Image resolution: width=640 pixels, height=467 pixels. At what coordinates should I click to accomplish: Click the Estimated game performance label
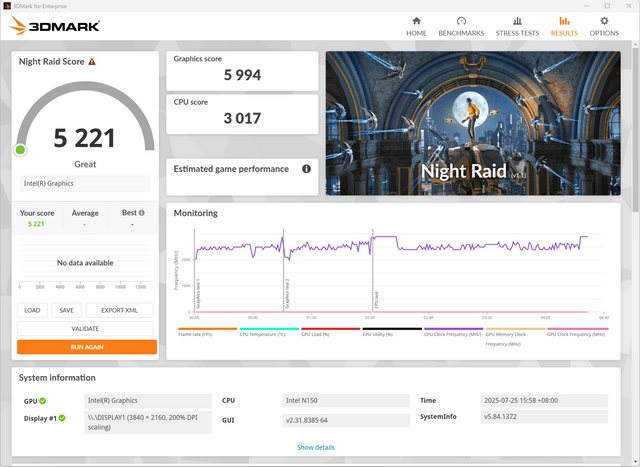click(231, 169)
